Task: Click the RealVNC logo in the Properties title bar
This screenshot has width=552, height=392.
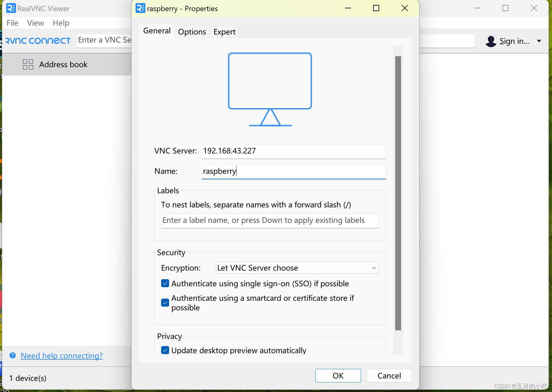Action: coord(140,8)
